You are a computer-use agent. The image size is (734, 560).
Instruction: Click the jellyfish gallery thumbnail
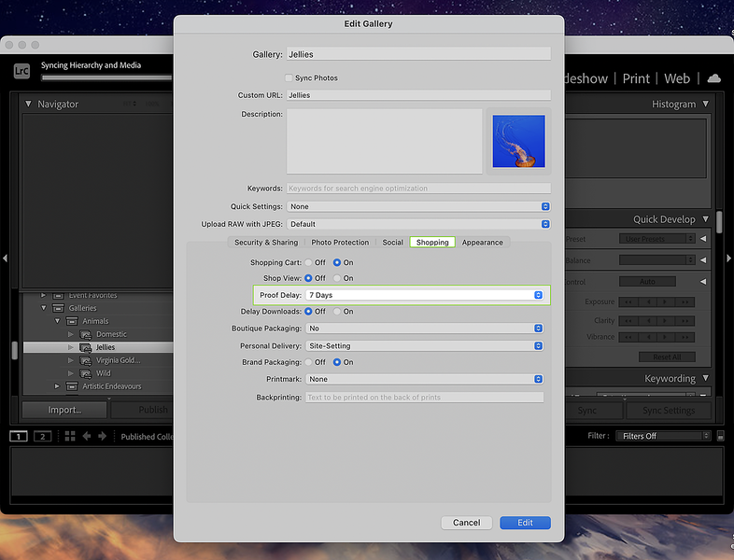tap(518, 142)
